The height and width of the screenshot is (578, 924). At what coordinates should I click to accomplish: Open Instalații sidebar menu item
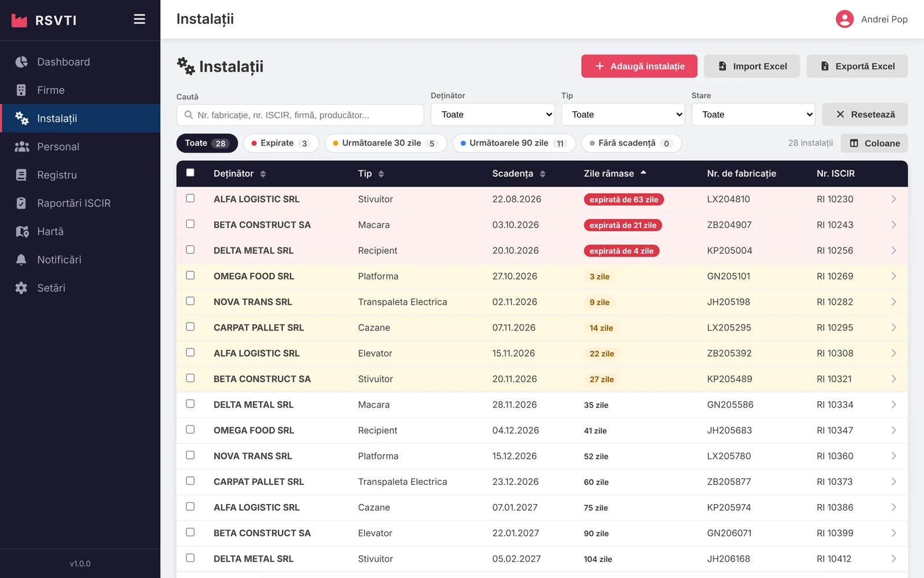(80, 118)
